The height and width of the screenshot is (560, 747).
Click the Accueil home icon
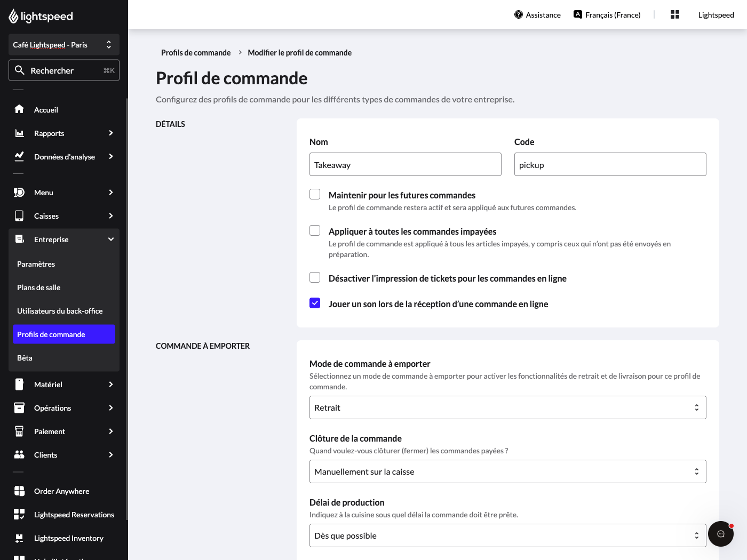tap(19, 109)
